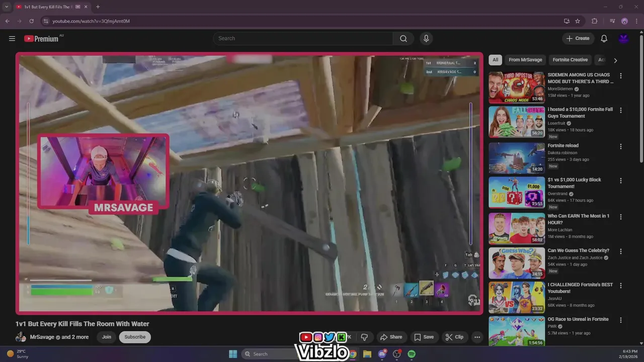Screen dimensions: 644x362
Task: Open Fortnite Fall Guys Tournament thumbnail
Action: 517,122
